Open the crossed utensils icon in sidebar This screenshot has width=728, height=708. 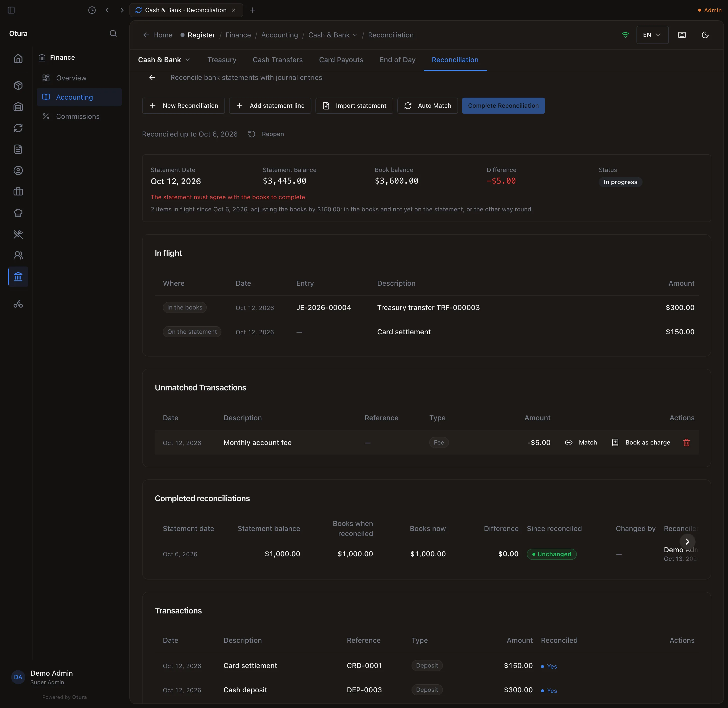tap(18, 234)
